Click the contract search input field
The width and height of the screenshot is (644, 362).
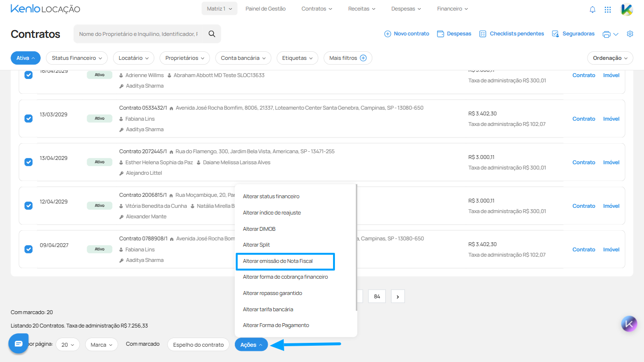point(138,34)
